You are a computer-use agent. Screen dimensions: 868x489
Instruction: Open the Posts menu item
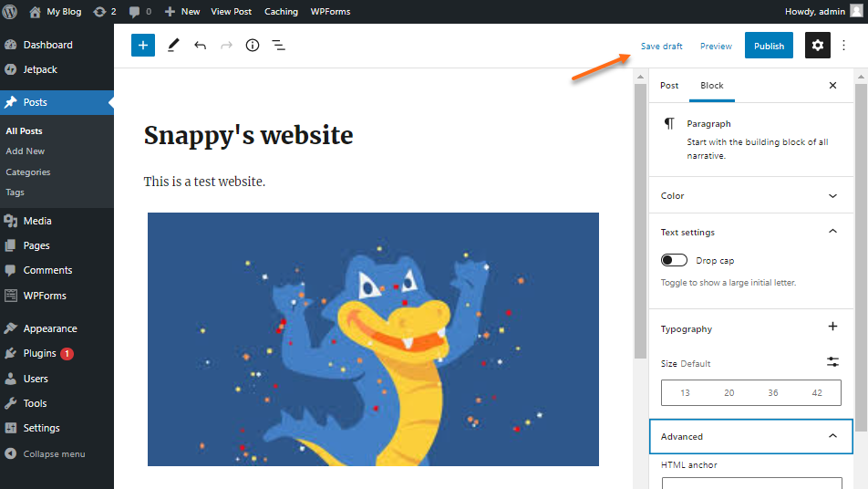(57, 102)
